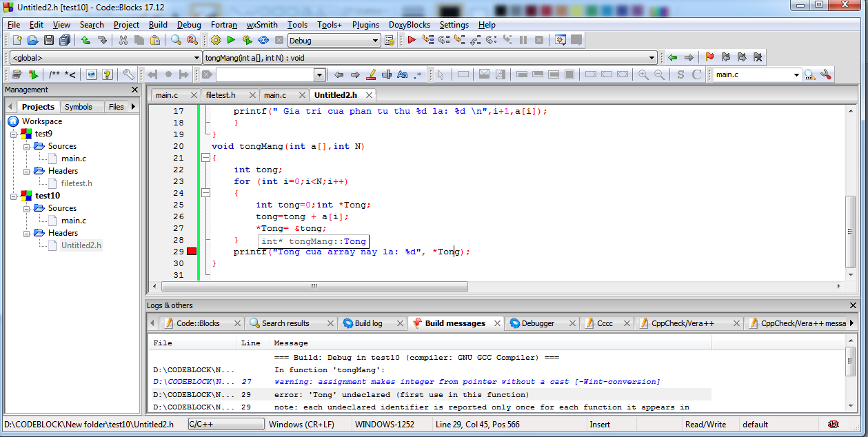
Task: Collapse the code fold at line 24
Action: pos(205,193)
